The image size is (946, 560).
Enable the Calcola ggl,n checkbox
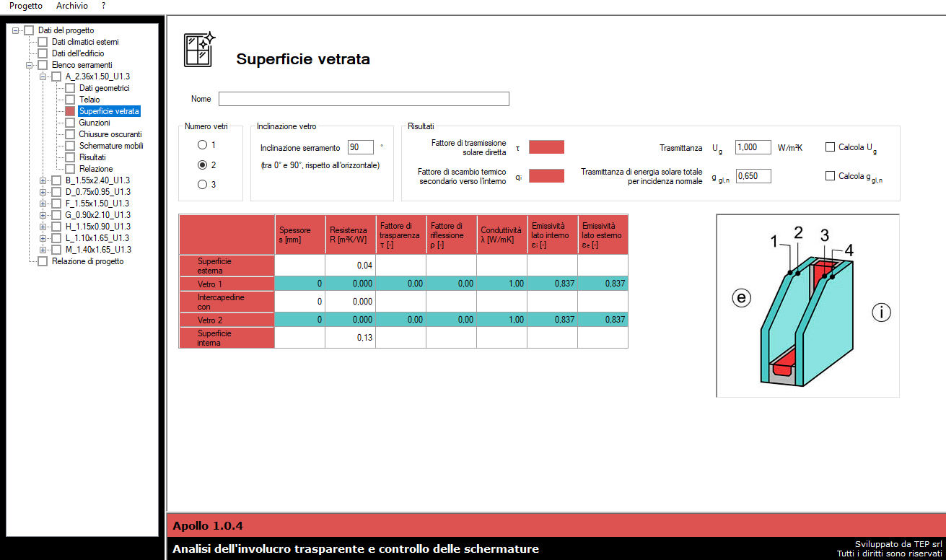tap(831, 175)
